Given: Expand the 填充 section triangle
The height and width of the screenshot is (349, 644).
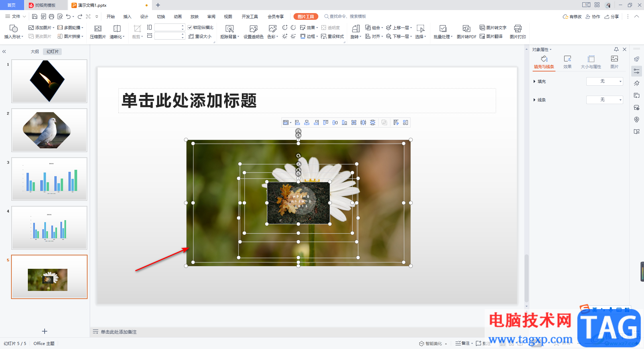Looking at the screenshot, I should point(534,82).
